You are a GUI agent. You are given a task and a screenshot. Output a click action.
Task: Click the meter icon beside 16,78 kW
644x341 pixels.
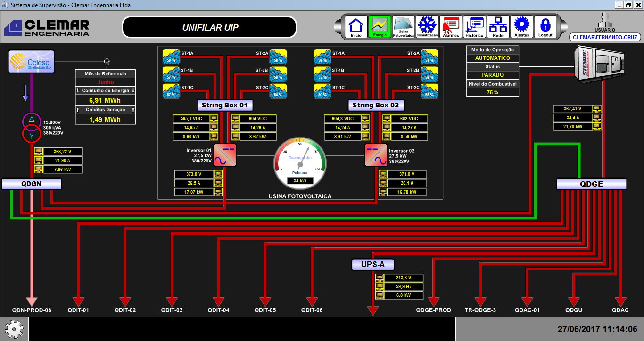383,192
